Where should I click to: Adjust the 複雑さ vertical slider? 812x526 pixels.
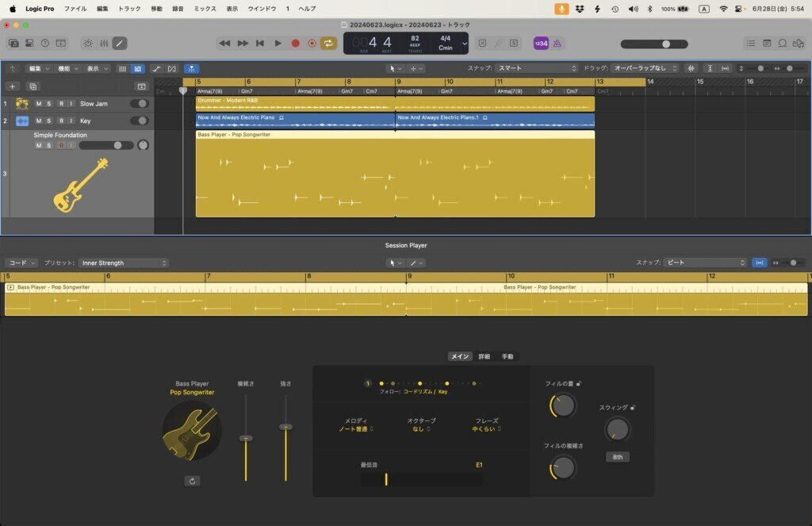click(x=246, y=439)
